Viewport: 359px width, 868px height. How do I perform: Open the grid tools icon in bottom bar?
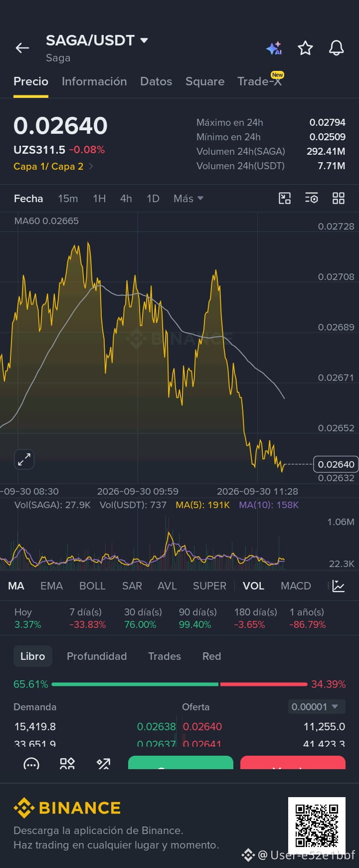[67, 764]
